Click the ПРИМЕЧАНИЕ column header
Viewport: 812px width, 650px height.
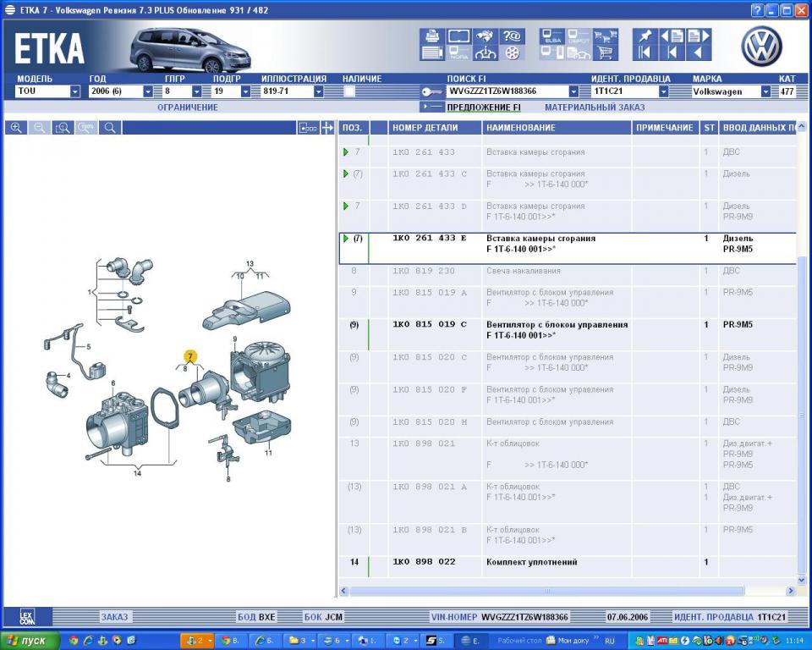[665, 128]
